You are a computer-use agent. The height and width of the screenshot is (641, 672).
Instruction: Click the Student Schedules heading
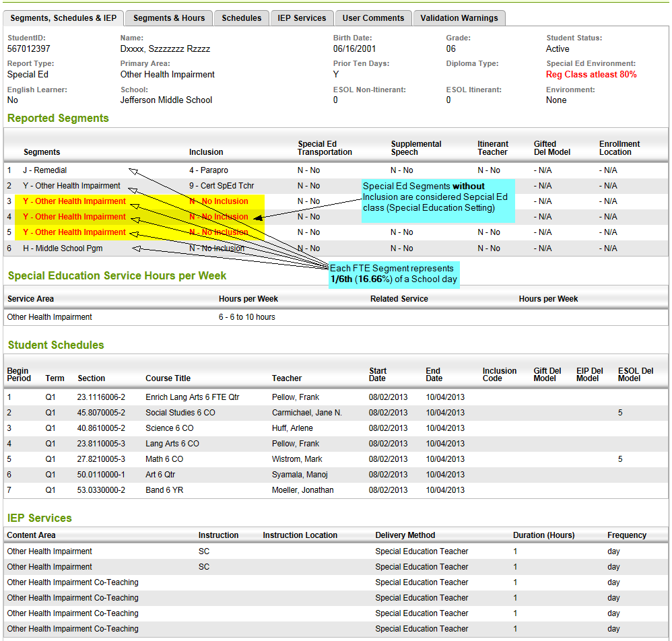pyautogui.click(x=56, y=345)
